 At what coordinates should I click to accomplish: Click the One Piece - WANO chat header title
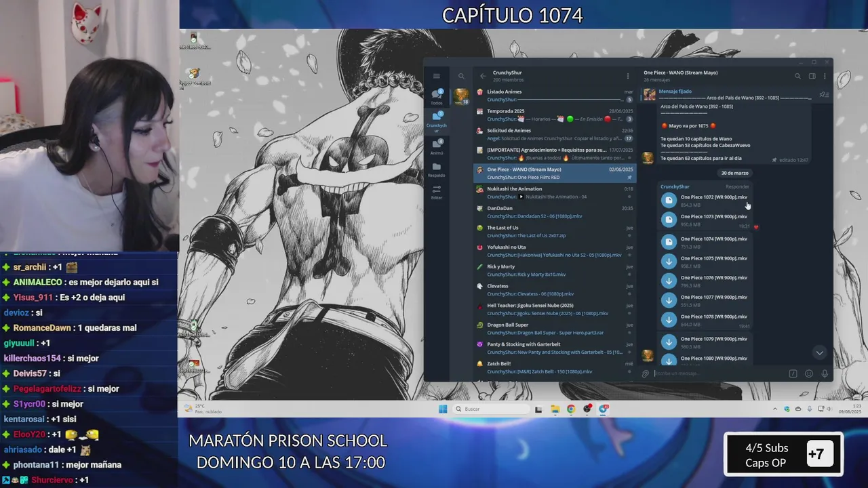pos(680,73)
